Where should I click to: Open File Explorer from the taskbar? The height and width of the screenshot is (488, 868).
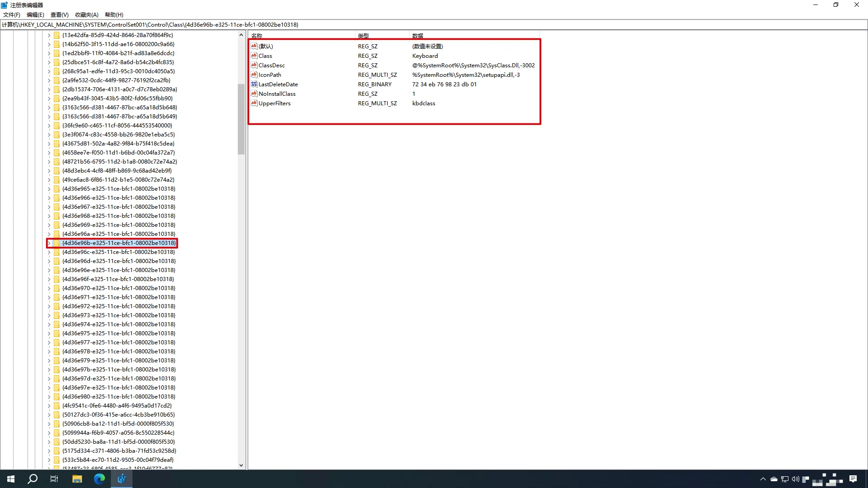pos(77,479)
